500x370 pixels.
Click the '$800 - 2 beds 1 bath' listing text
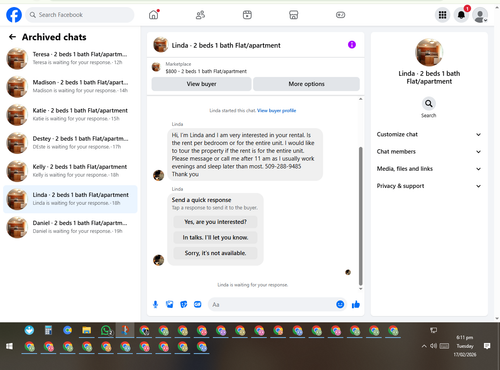point(206,71)
